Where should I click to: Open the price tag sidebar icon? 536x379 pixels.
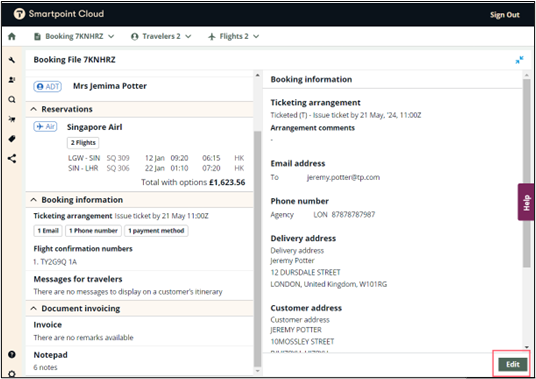(x=12, y=139)
